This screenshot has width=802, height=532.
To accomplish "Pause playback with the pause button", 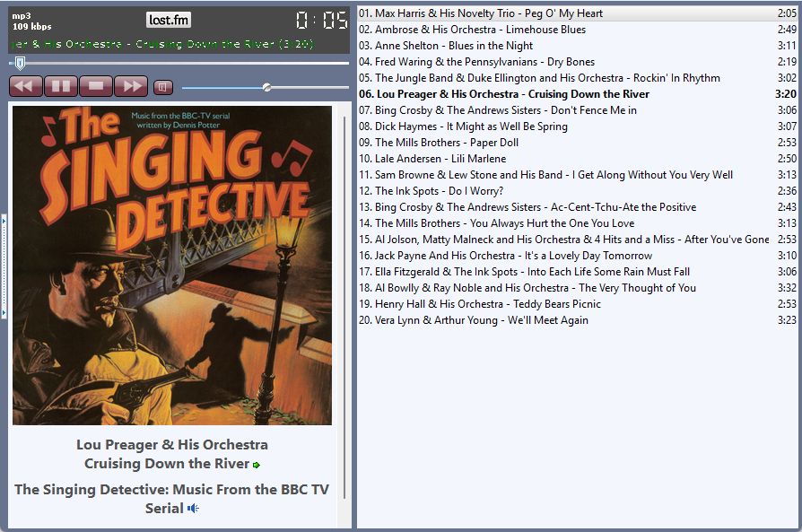I will pyautogui.click(x=61, y=86).
